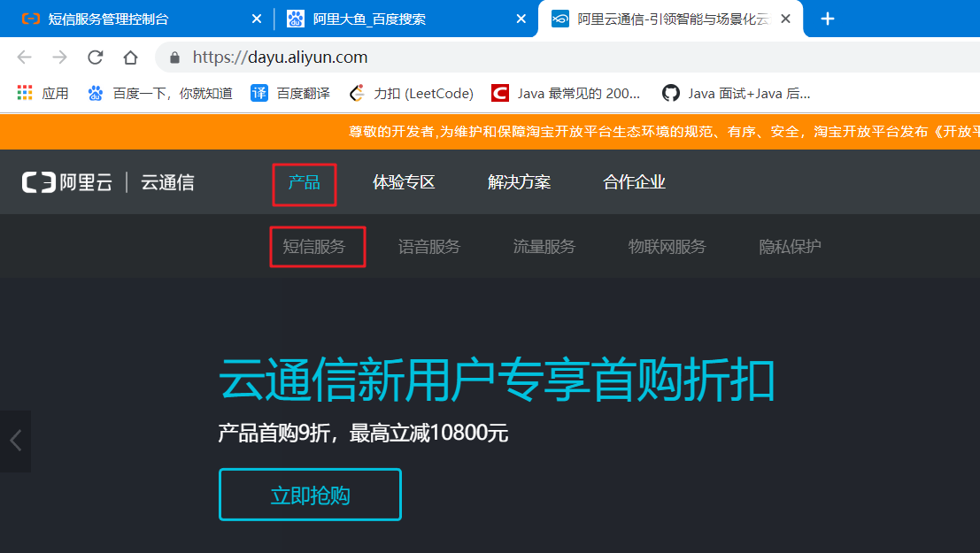Go to the browser home page
Viewport: 980px width, 553px height.
click(x=130, y=58)
